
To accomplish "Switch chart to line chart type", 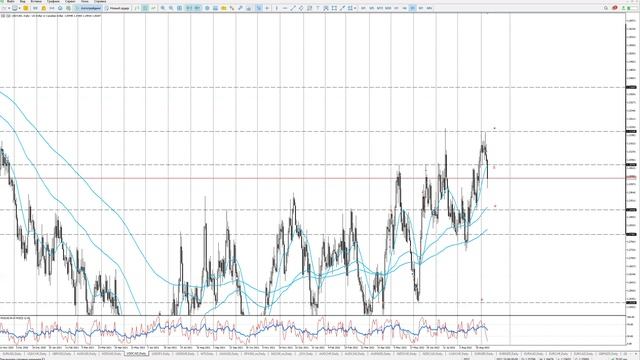I will pyautogui.click(x=153, y=8).
